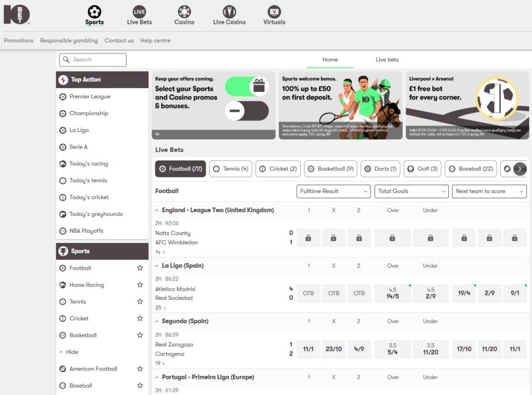The width and height of the screenshot is (532, 395).
Task: Click the 10Bet logo
Action: point(17,14)
